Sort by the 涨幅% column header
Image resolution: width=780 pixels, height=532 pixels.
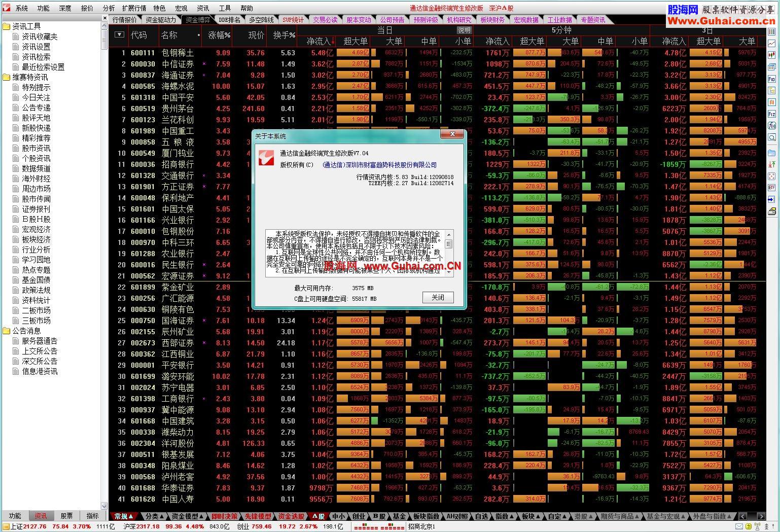coord(219,35)
